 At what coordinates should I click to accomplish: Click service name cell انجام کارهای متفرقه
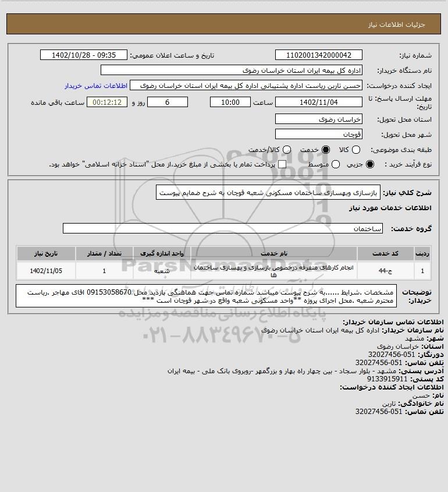(273, 271)
